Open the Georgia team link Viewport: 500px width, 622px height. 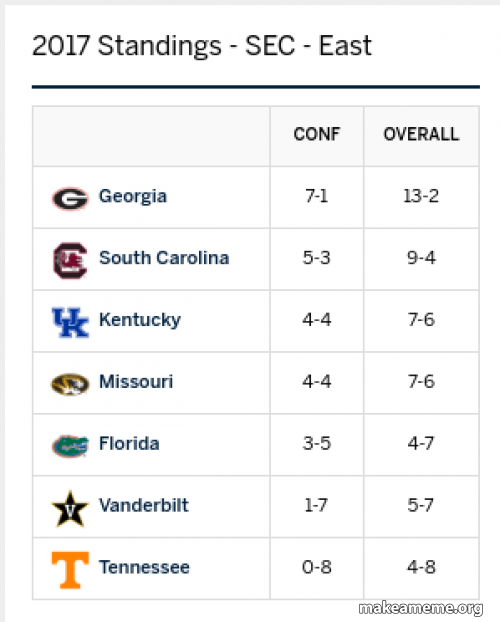(133, 196)
